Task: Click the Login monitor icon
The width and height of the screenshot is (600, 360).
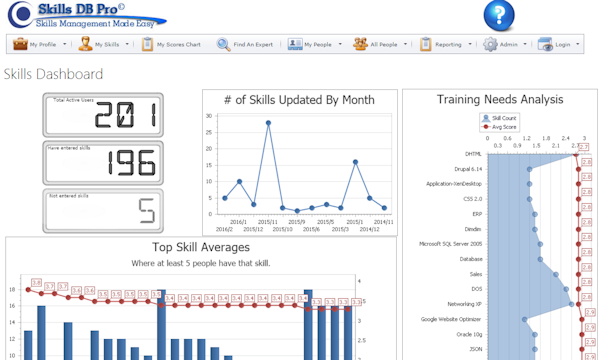Action: [x=545, y=44]
